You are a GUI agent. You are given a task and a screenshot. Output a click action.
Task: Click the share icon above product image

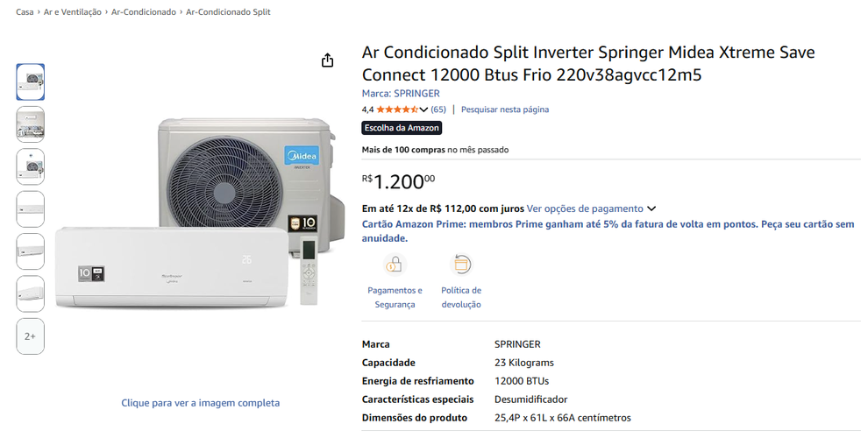click(x=327, y=60)
